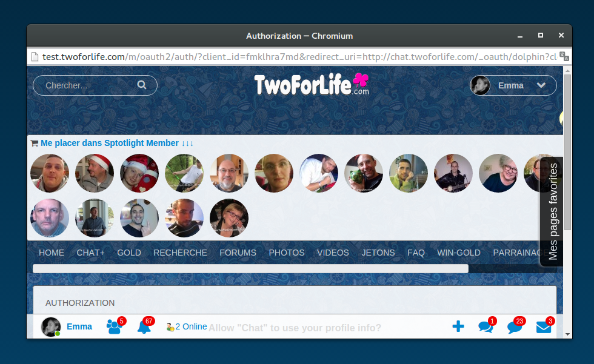
Task: Click Emma's avatar in the bottom bar
Action: point(51,327)
